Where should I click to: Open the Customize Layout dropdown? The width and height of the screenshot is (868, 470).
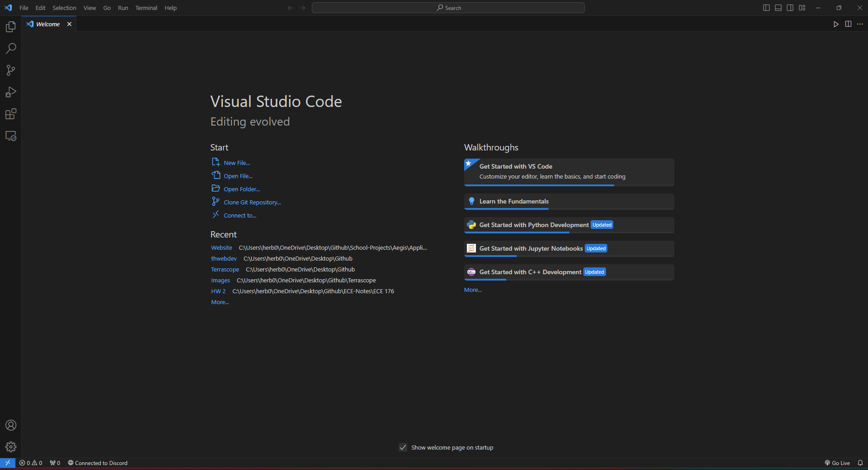[x=802, y=7]
